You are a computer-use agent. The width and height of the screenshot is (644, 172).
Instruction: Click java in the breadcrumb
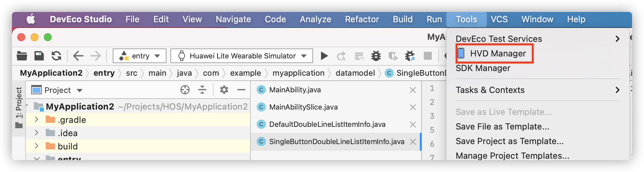(184, 73)
